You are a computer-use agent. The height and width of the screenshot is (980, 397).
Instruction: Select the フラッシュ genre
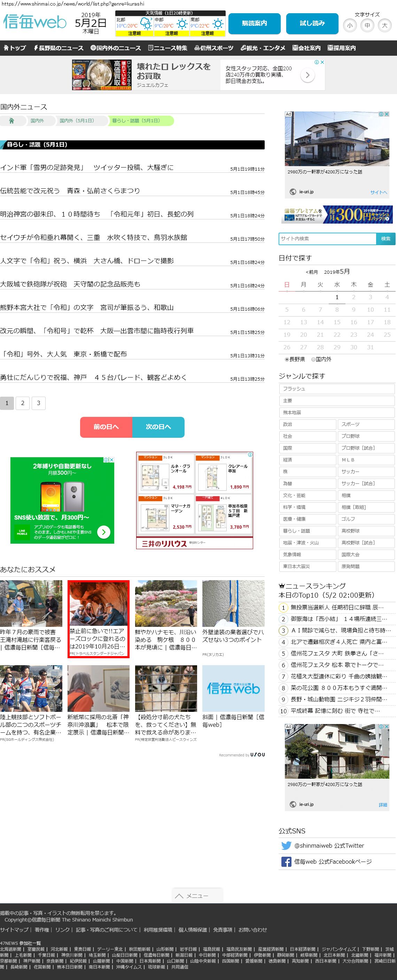click(337, 389)
